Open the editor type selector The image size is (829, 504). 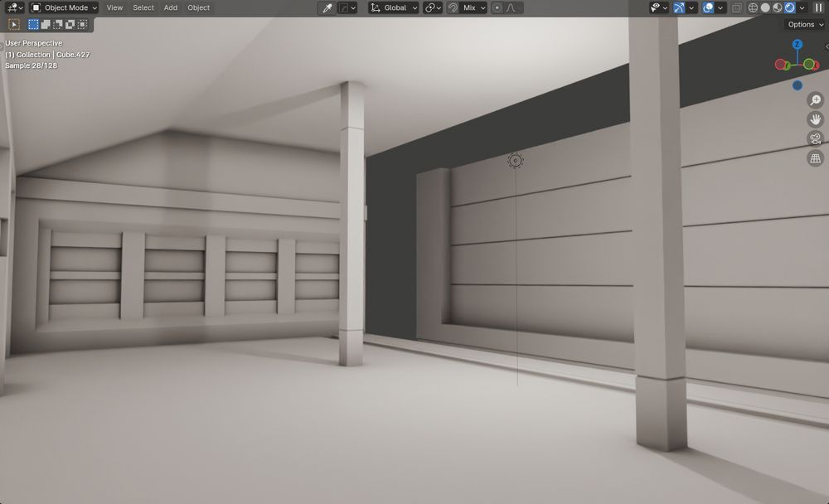(15, 7)
